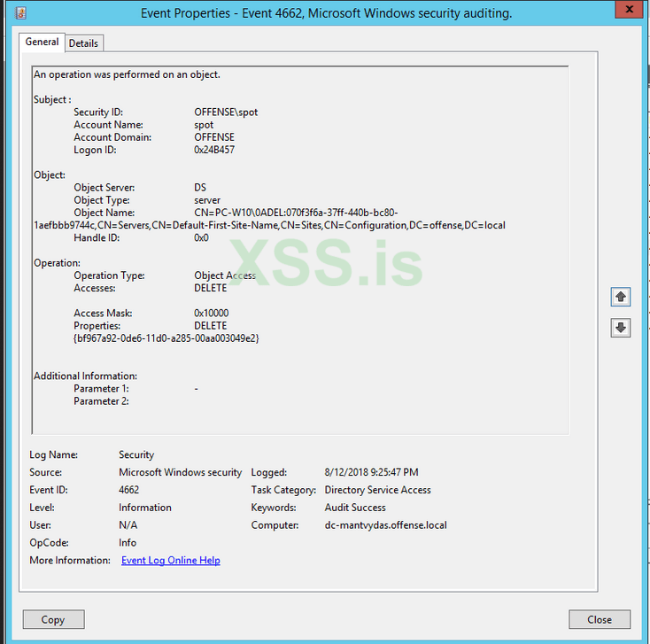Click the Copy button
This screenshot has height=644, width=650.
point(53,619)
